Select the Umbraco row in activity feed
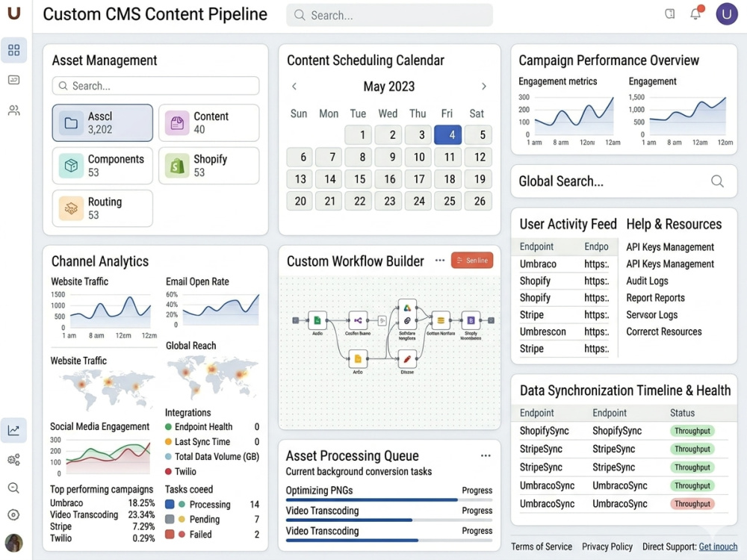This screenshot has height=560, width=747. tap(565, 264)
